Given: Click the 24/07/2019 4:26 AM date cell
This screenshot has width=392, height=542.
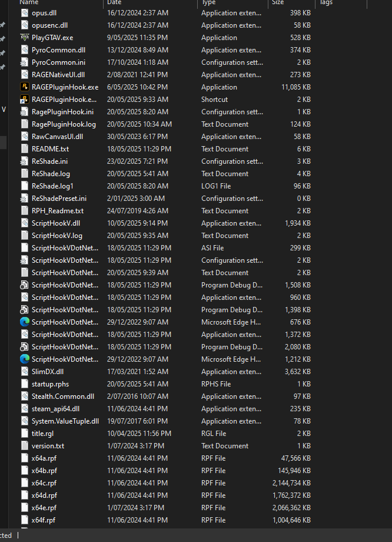Looking at the screenshot, I should pos(138,211).
